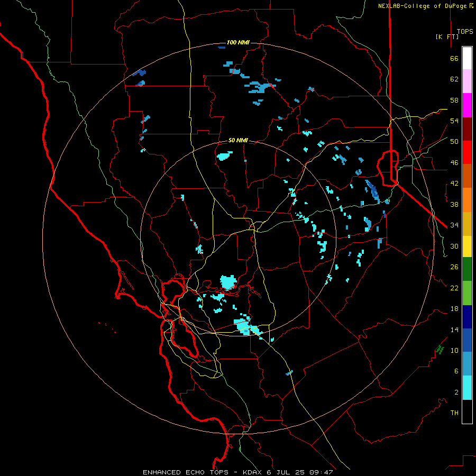Pick the magenta legend swatch
The image size is (476, 476).
[x=467, y=105]
